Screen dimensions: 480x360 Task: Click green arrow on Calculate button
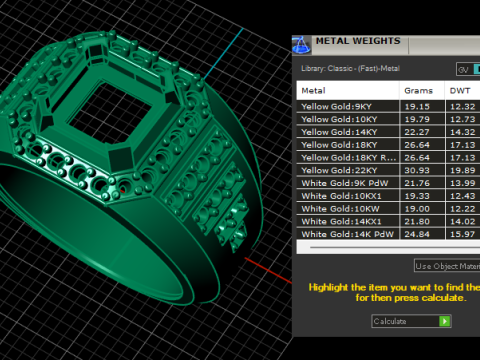pos(445,321)
